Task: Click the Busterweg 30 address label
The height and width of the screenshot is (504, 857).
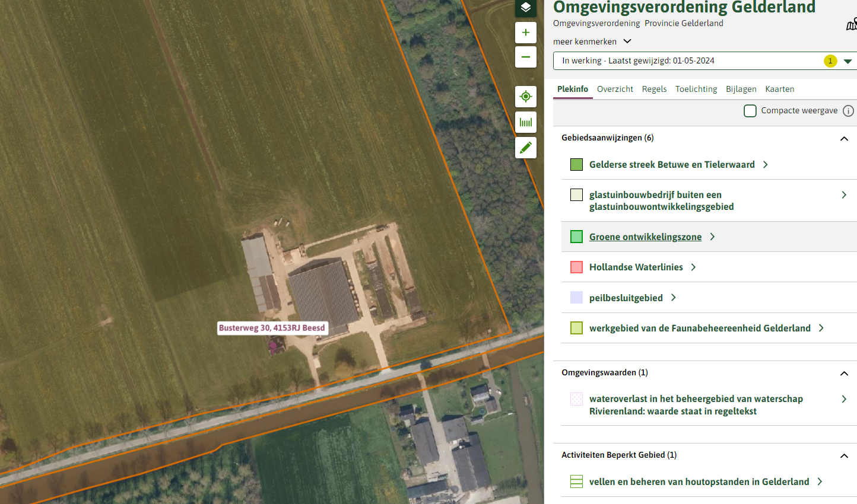Action: (272, 328)
